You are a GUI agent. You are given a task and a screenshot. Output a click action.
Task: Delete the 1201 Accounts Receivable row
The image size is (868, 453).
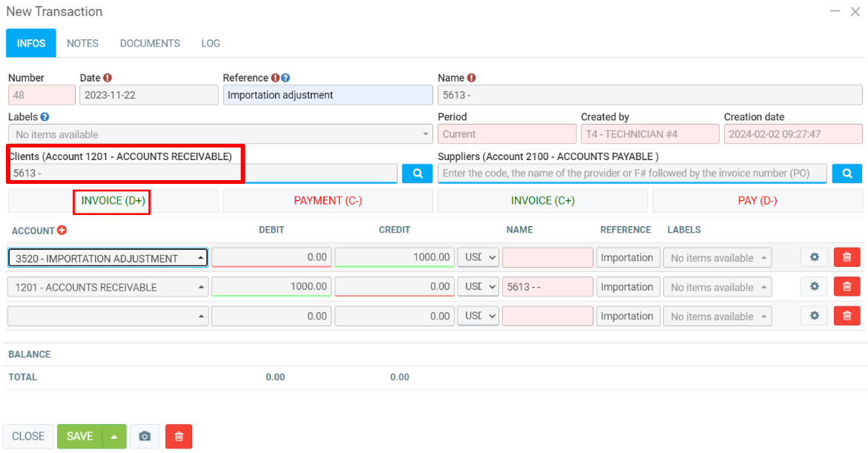(x=846, y=286)
